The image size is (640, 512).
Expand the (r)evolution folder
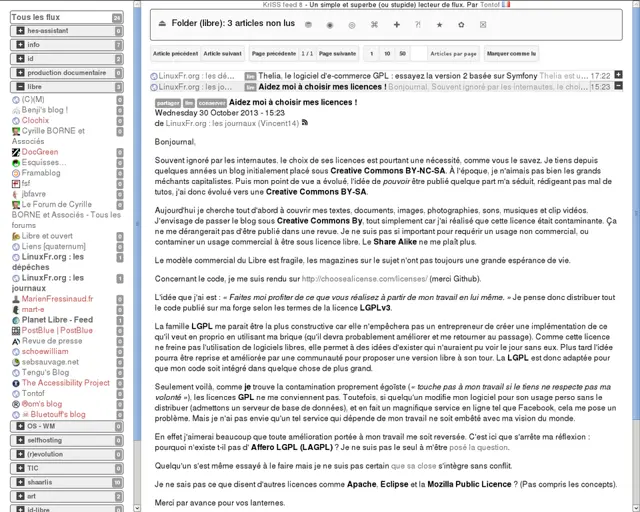20,454
